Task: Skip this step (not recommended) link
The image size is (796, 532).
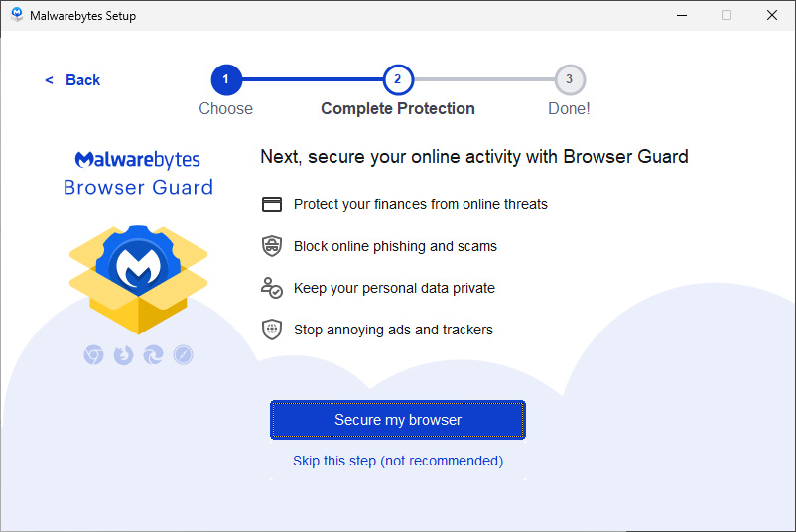Action: point(398,461)
